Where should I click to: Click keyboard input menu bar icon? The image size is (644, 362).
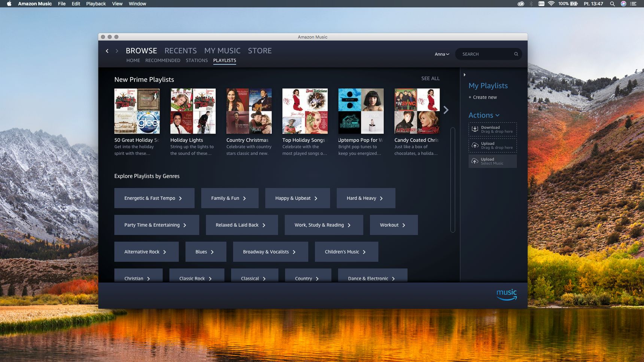click(541, 4)
